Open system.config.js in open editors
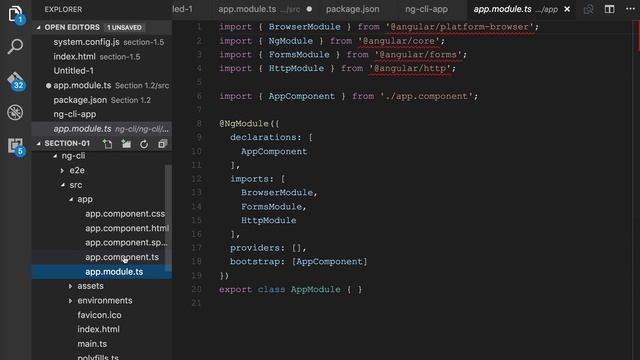The height and width of the screenshot is (360, 640). [x=102, y=42]
